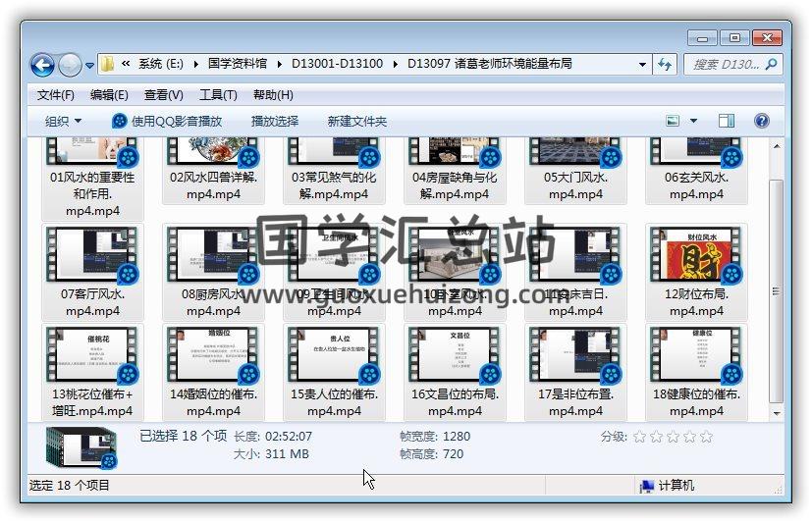Screen dimensions: 812x523
Task: Open the 帮助(H) menu
Action: (x=273, y=94)
